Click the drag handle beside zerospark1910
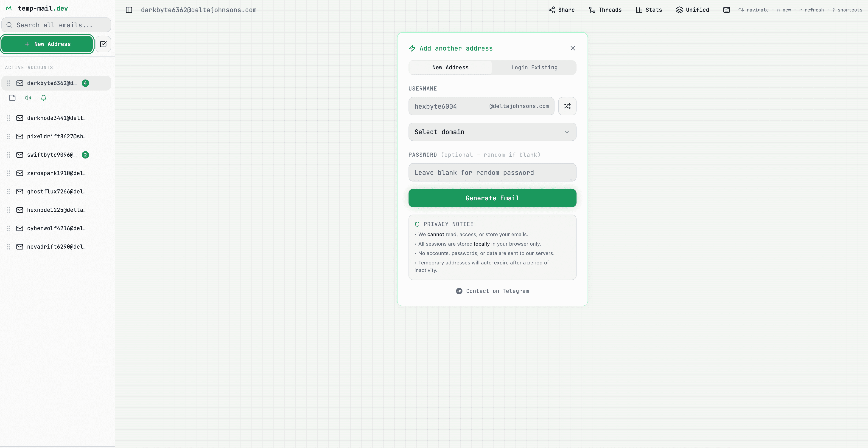868x448 pixels. (x=9, y=173)
